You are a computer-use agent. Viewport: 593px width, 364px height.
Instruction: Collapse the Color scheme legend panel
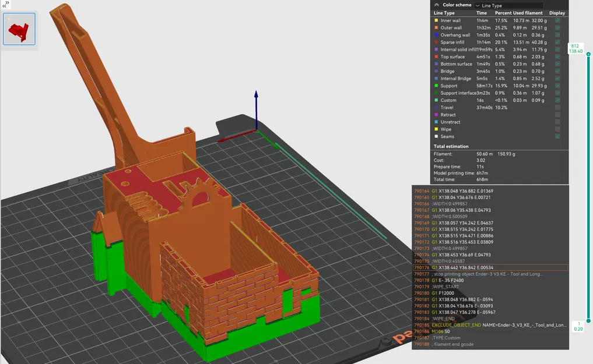[x=436, y=5]
